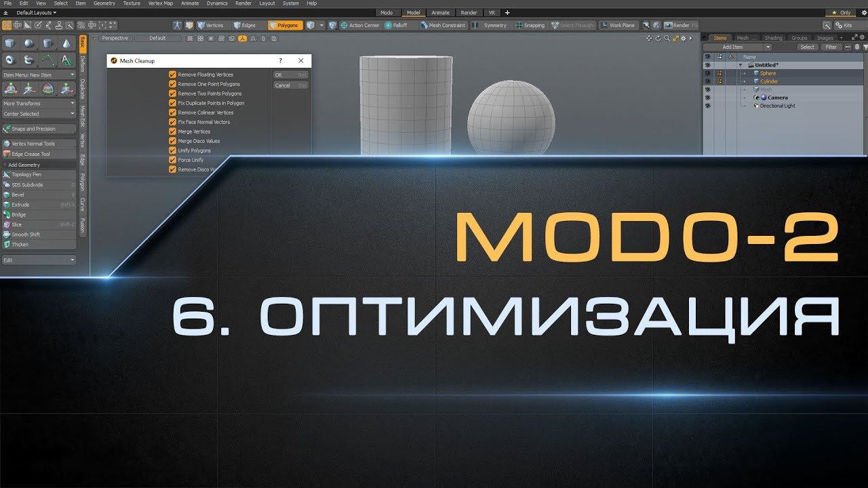The width and height of the screenshot is (868, 488).
Task: Confirm Mesh Cleanup with OK
Action: 291,75
